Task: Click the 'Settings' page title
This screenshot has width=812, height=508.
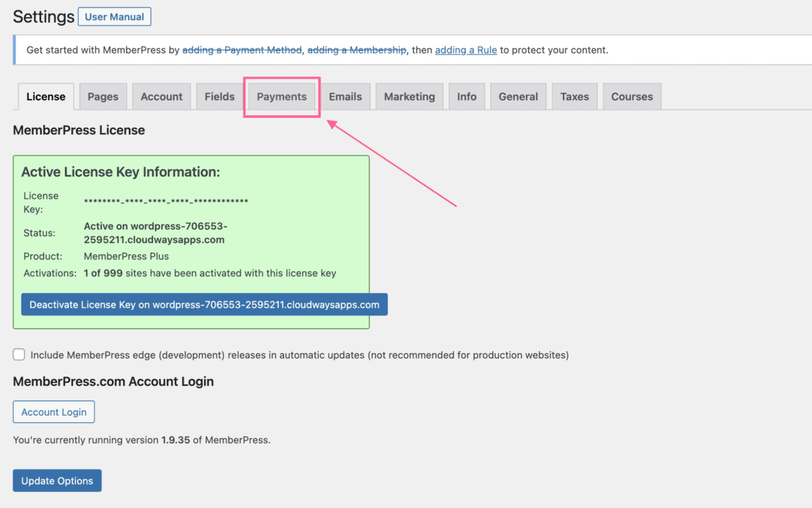Action: pos(44,17)
